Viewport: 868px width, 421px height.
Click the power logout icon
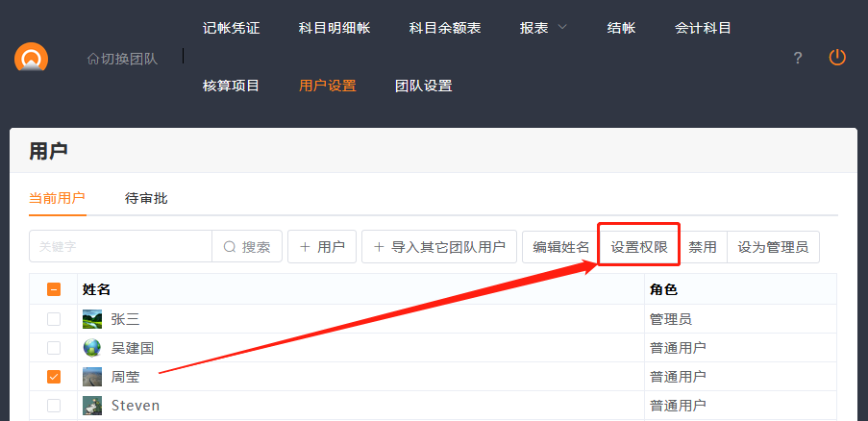[x=837, y=58]
